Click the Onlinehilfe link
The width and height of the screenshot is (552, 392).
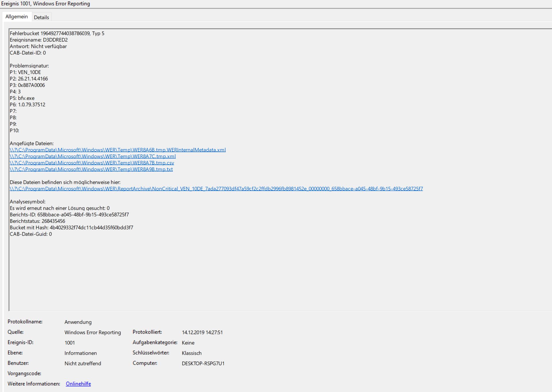point(78,384)
